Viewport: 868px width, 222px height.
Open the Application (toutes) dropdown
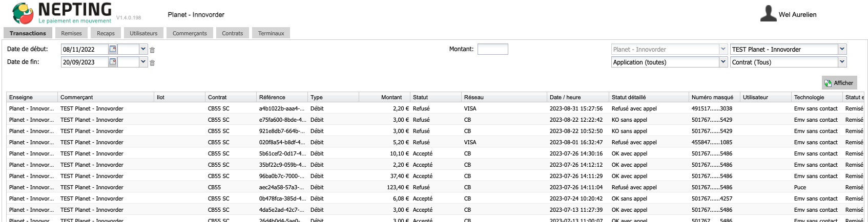coord(723,62)
